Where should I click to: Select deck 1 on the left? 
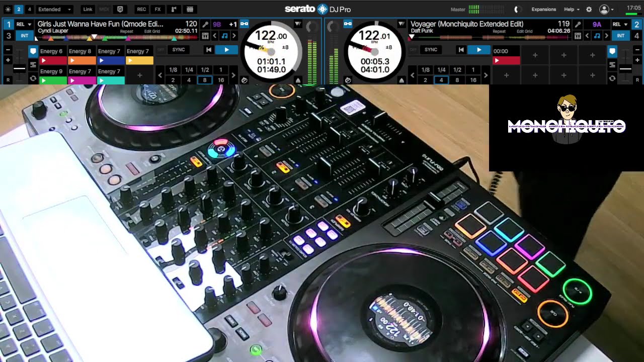pyautogui.click(x=8, y=24)
